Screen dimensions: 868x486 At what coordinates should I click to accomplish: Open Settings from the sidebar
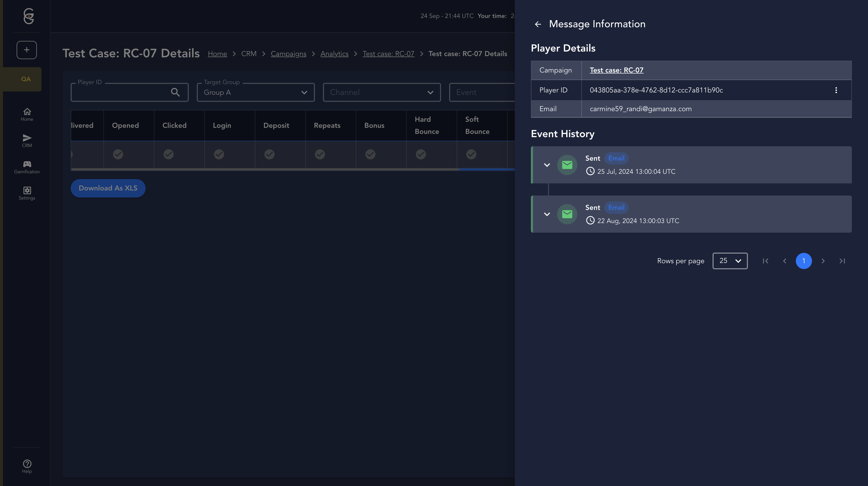pyautogui.click(x=27, y=193)
